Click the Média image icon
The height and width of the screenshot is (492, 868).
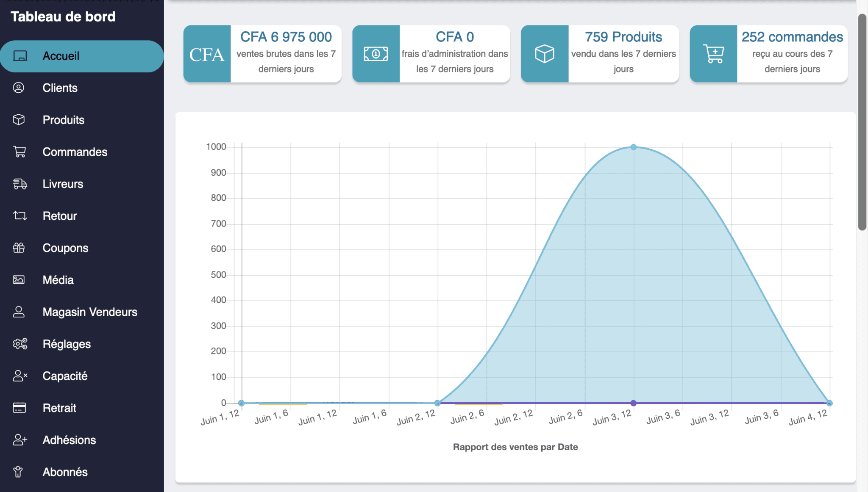[19, 279]
